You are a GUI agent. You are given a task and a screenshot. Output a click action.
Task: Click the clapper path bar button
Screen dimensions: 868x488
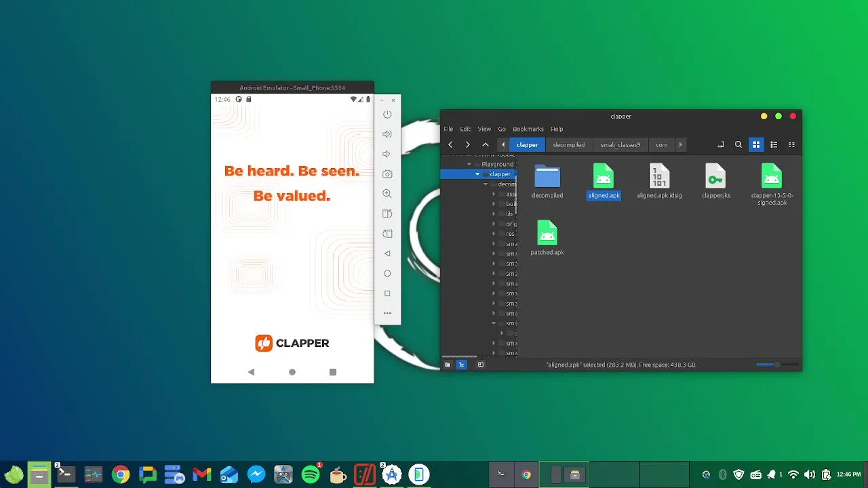(x=527, y=144)
